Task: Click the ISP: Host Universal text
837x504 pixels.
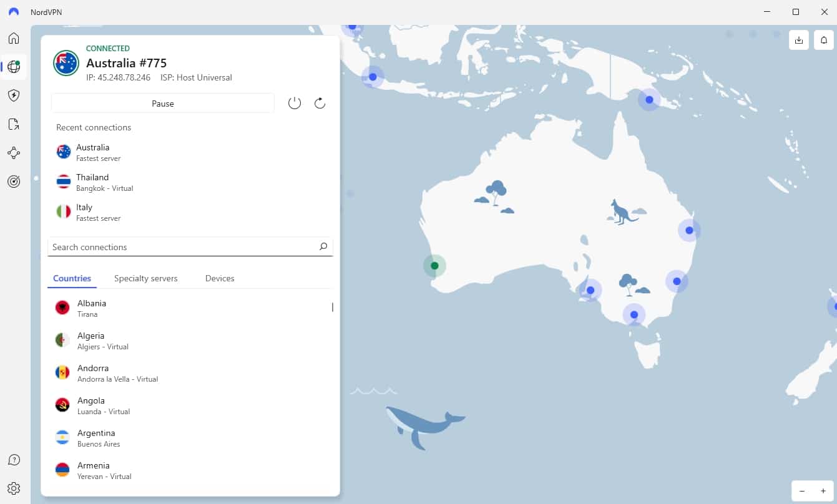Action: coord(195,77)
